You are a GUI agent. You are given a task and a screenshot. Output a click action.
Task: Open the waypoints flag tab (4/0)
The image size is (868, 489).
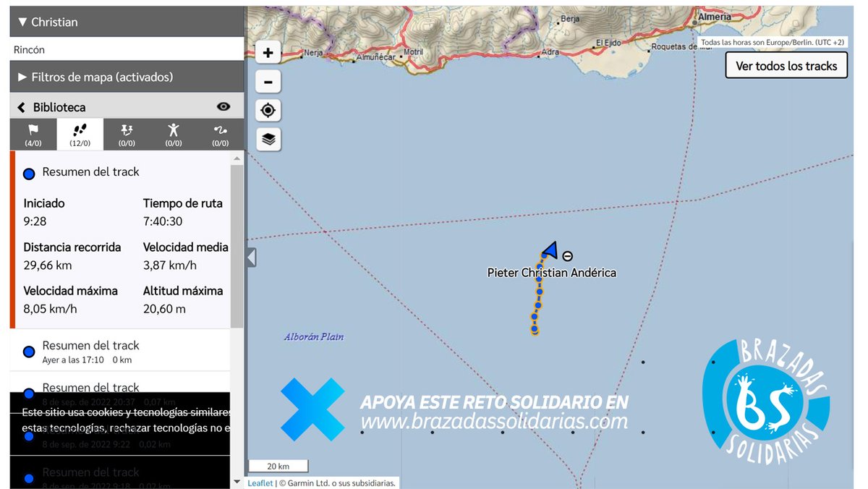click(x=33, y=135)
